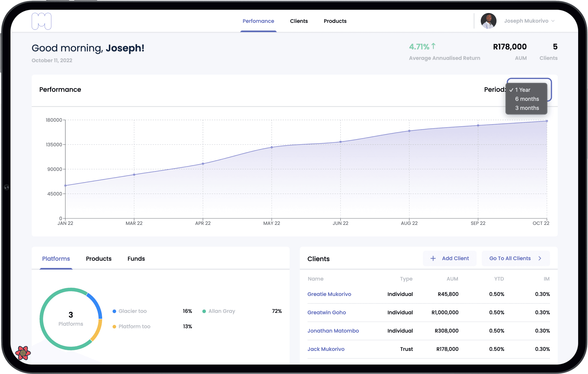The height and width of the screenshot is (374, 588).
Task: Open the Clients nav tab
Action: pos(299,21)
